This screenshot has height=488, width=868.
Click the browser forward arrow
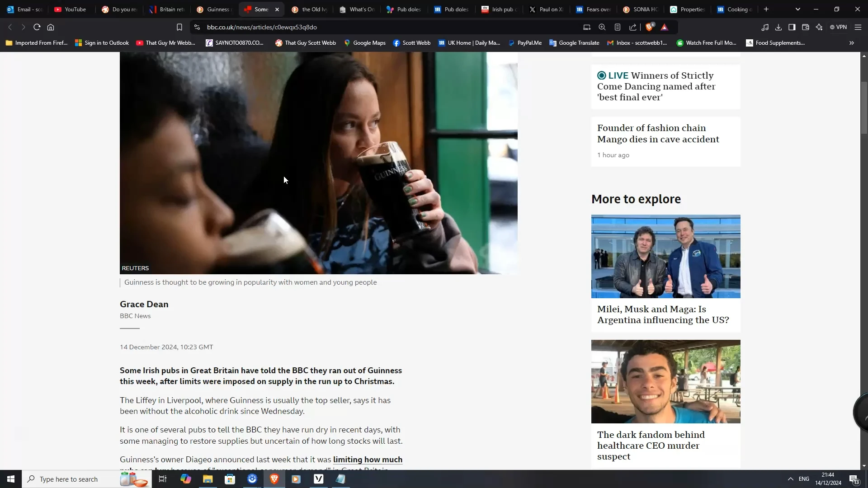pyautogui.click(x=24, y=27)
